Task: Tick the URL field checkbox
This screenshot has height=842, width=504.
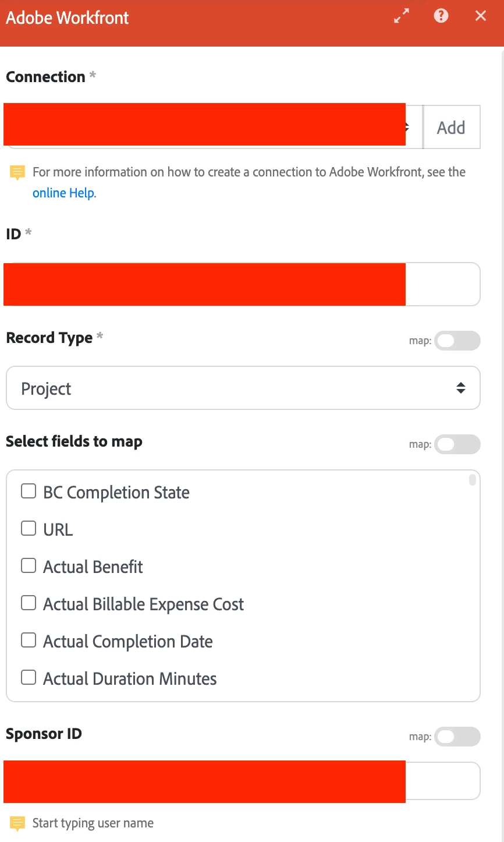Action: [x=29, y=529]
